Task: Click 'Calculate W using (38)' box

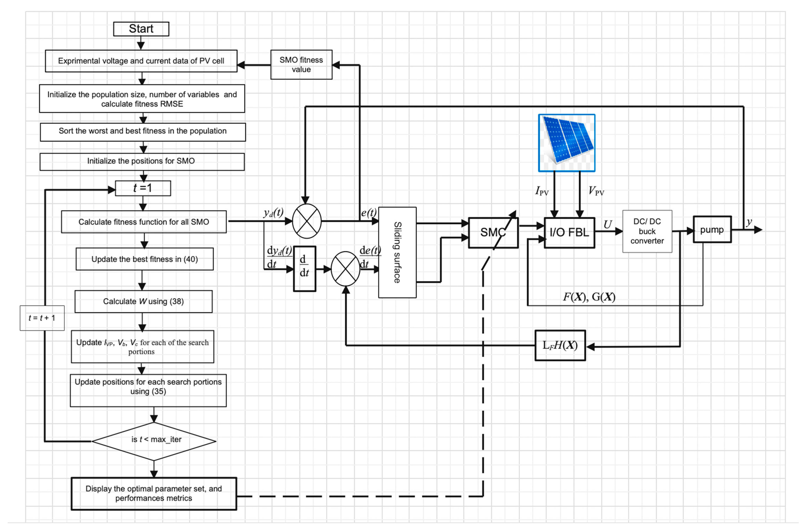Action: coord(143,301)
